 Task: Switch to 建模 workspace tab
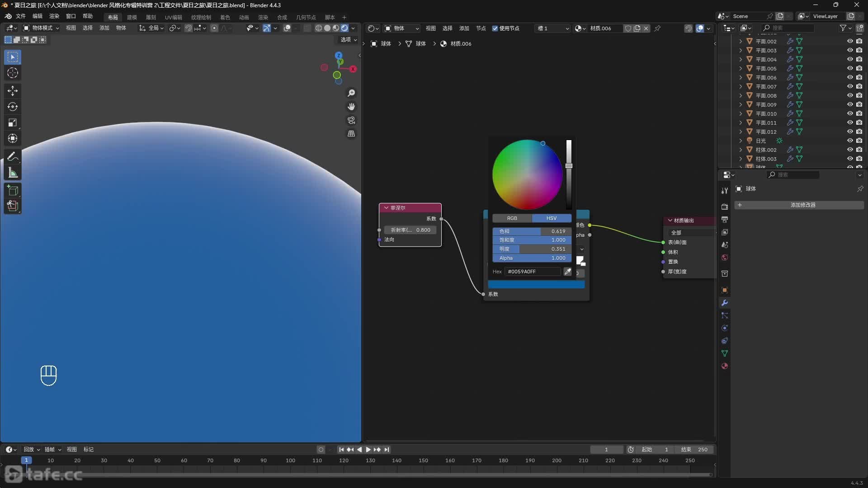(x=132, y=17)
